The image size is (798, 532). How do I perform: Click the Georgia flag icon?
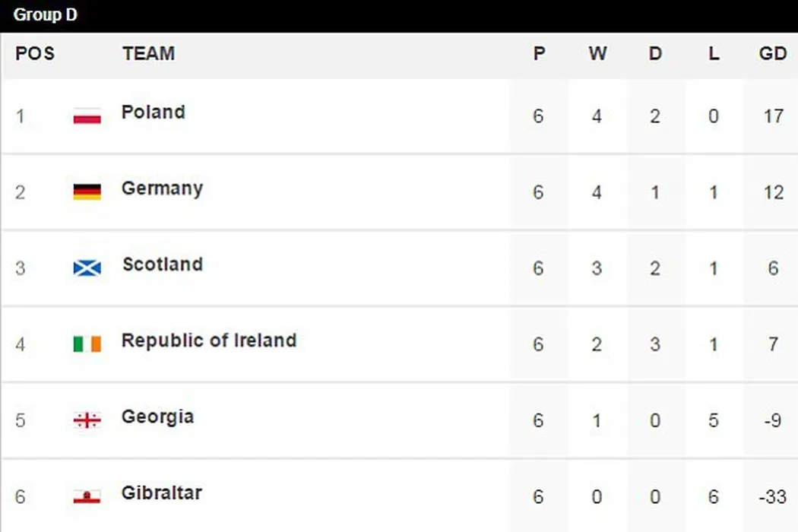pyautogui.click(x=87, y=420)
